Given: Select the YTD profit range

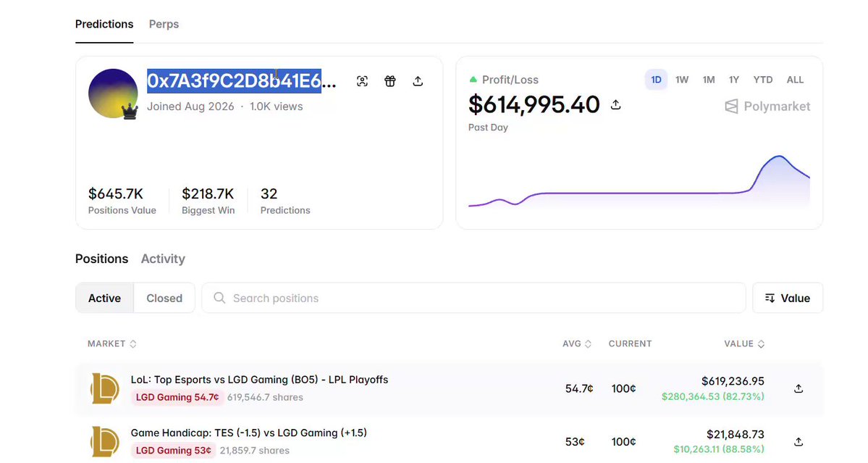Looking at the screenshot, I should (763, 80).
